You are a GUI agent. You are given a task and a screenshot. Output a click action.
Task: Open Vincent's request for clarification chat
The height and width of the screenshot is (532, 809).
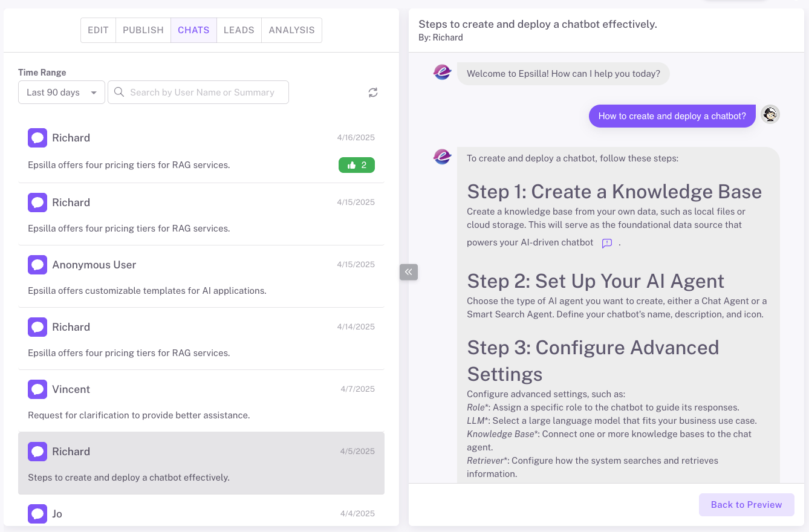pyautogui.click(x=201, y=401)
